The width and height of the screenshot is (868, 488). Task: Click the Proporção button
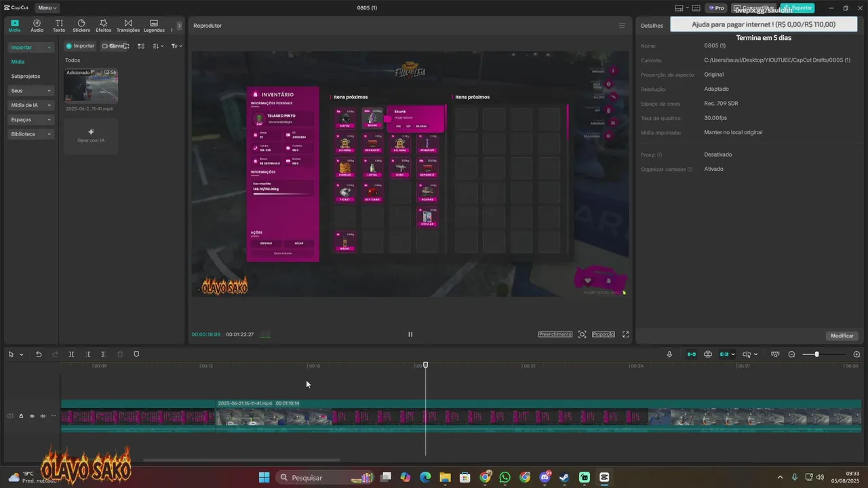(604, 334)
